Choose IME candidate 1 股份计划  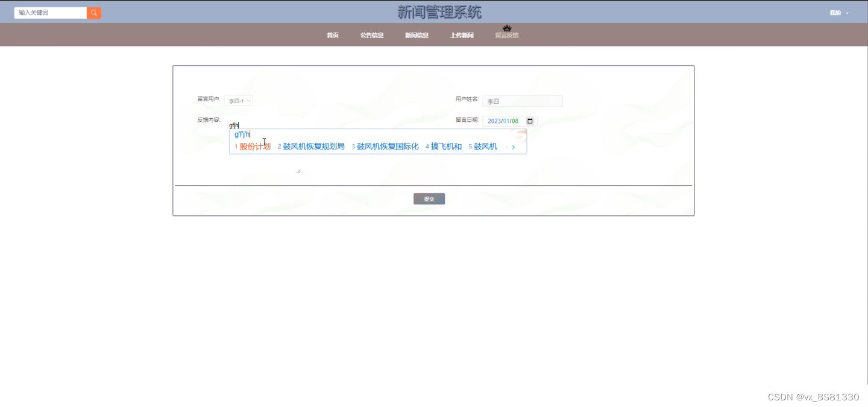[253, 147]
